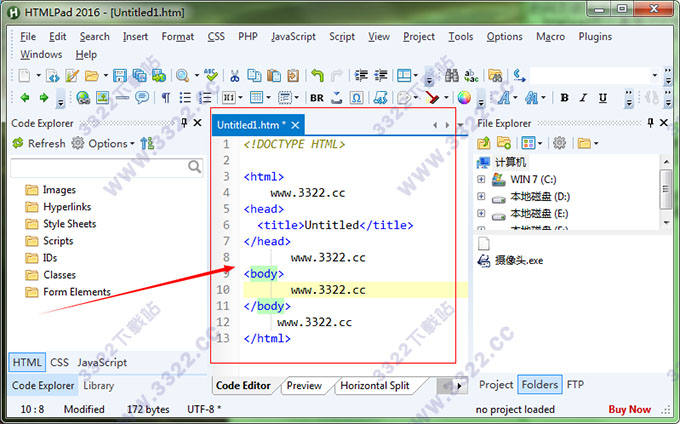
Task: Select the Form Elements folder in Code Explorer
Action: [68, 292]
